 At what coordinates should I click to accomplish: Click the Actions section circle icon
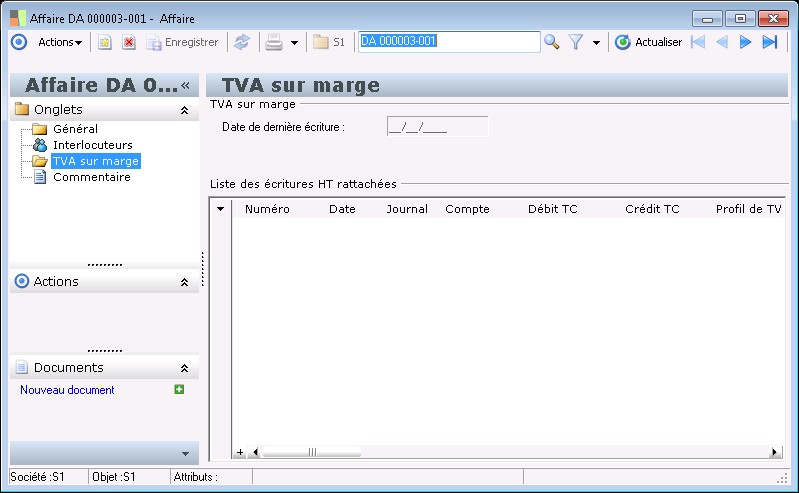click(x=22, y=281)
